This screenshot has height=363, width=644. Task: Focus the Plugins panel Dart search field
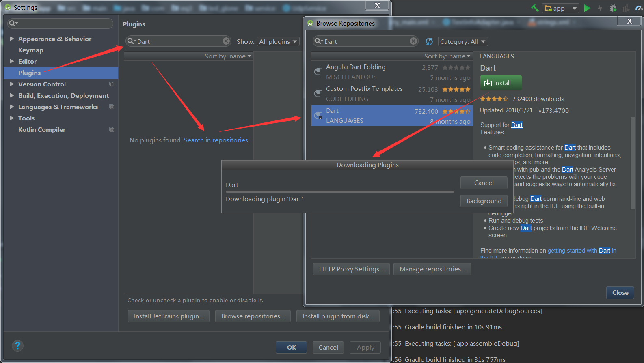point(178,41)
